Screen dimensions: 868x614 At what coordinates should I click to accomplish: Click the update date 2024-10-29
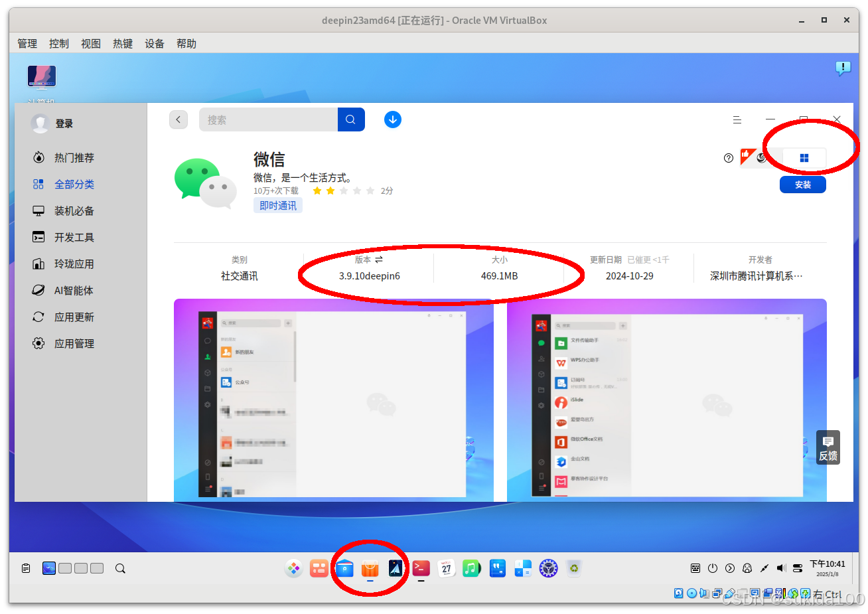click(x=630, y=276)
